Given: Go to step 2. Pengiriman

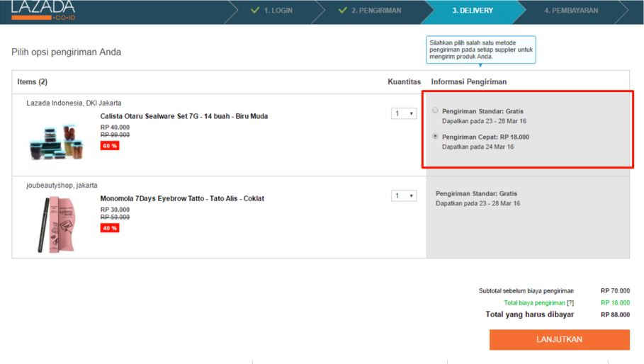Looking at the screenshot, I should click(370, 11).
